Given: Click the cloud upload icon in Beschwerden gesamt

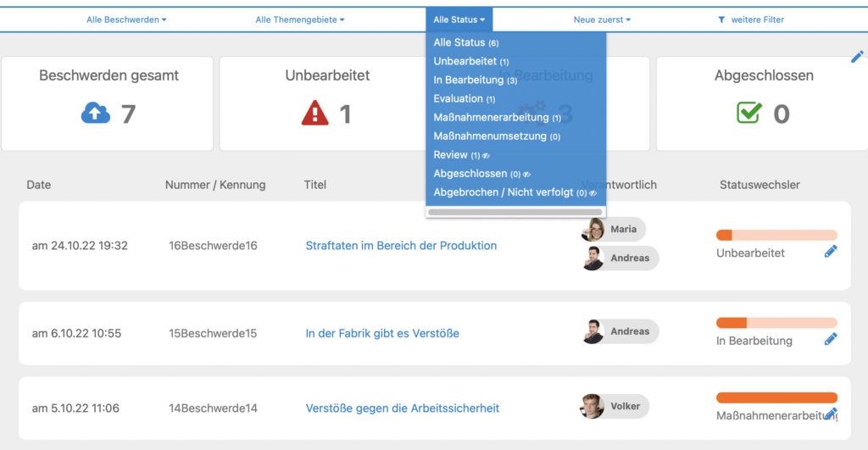Looking at the screenshot, I should (96, 114).
